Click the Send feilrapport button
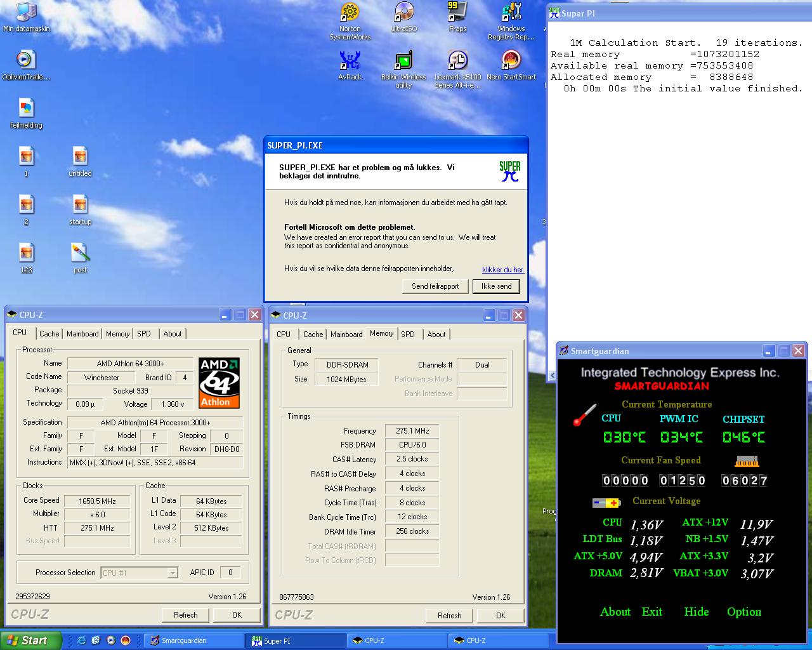This screenshot has width=812, height=650. click(x=435, y=286)
